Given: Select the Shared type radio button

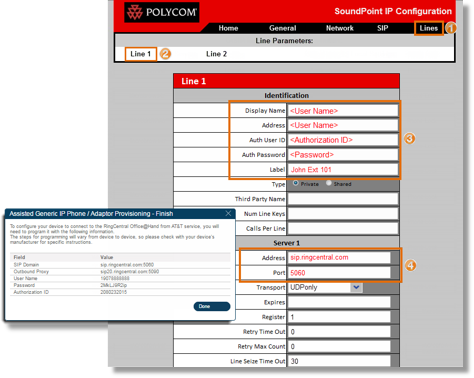Looking at the screenshot, I should pyautogui.click(x=329, y=183).
